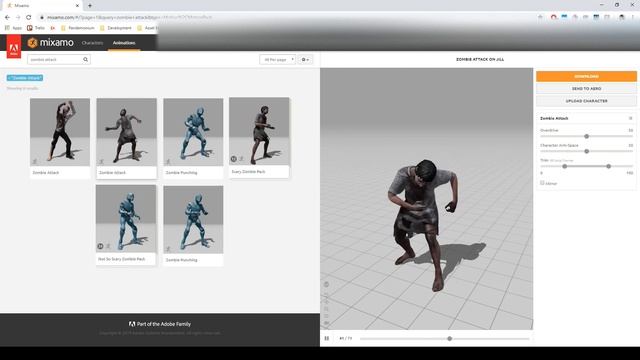Open the Trello bookmark
640x360 pixels.
(x=36, y=28)
